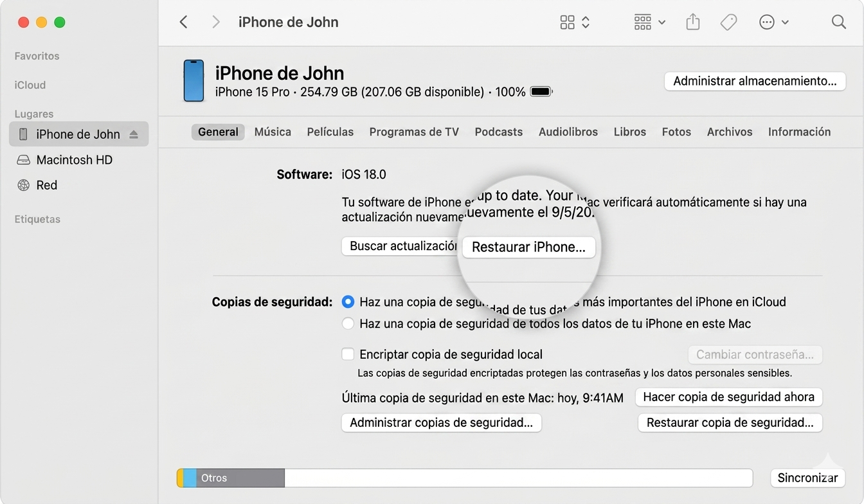Image resolution: width=864 pixels, height=504 pixels.
Task: Click Cambiar contraseña button
Action: click(755, 354)
